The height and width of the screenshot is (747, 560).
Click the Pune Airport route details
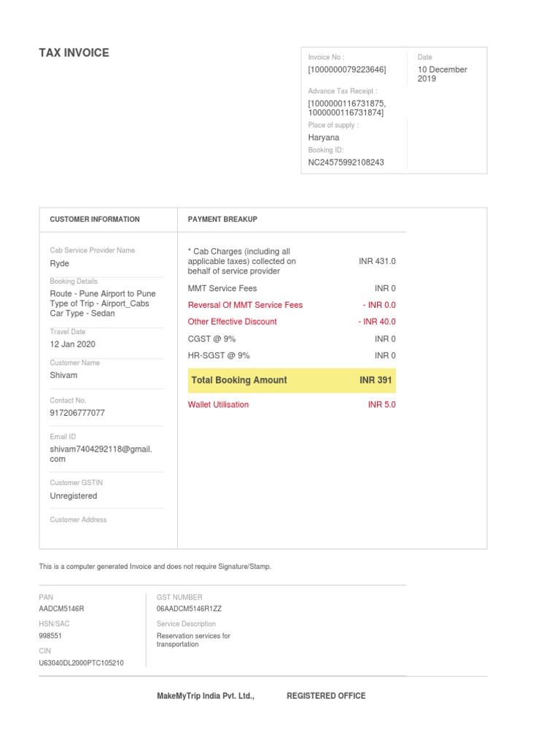102,303
